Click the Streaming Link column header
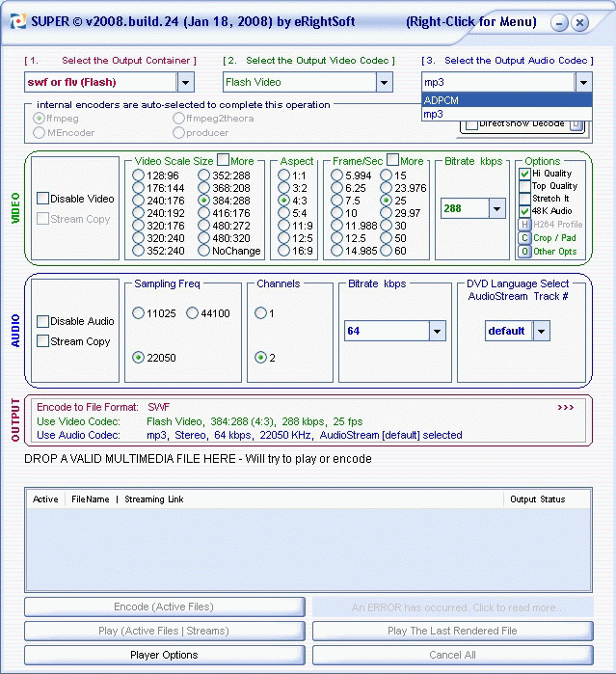616x674 pixels. [x=154, y=499]
